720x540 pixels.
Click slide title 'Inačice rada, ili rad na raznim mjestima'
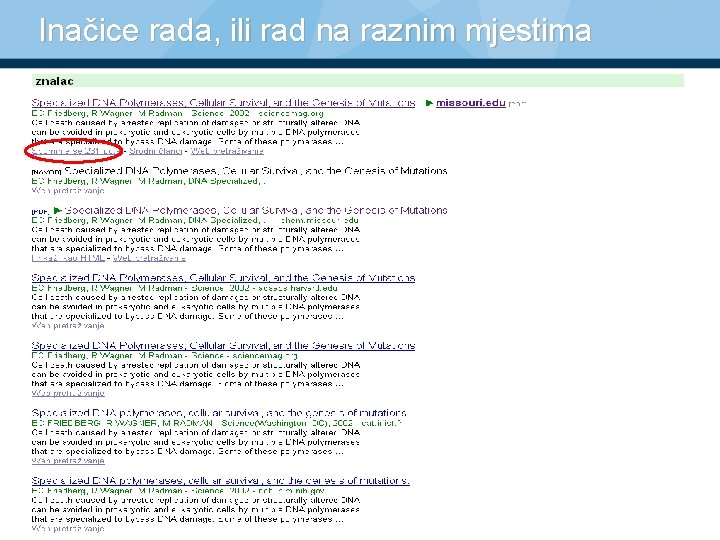coord(315,31)
